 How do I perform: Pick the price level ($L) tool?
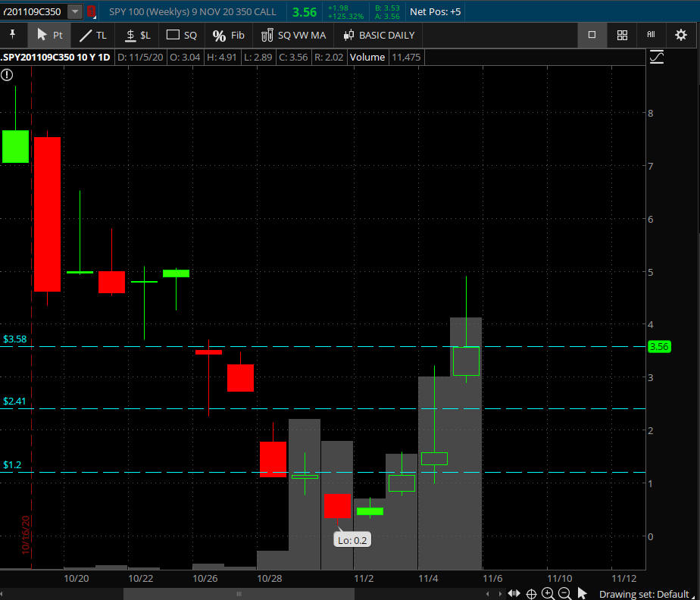pyautogui.click(x=138, y=35)
